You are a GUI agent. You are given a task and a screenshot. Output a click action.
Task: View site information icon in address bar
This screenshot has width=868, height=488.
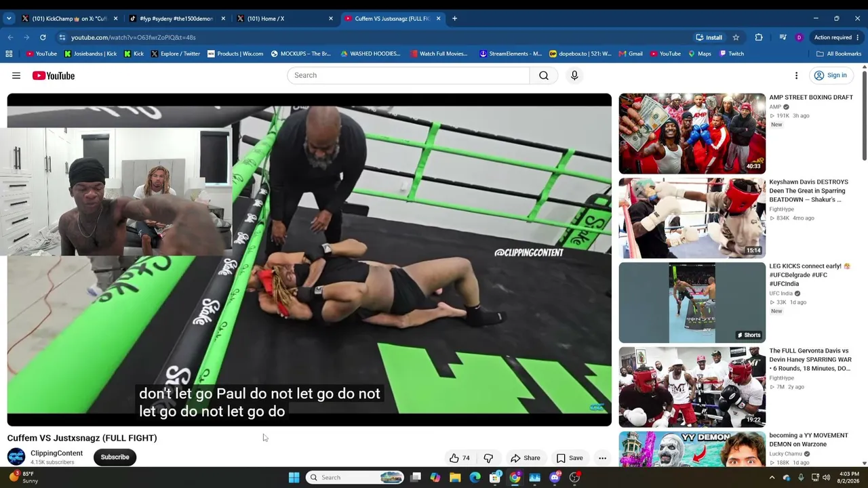(x=62, y=37)
